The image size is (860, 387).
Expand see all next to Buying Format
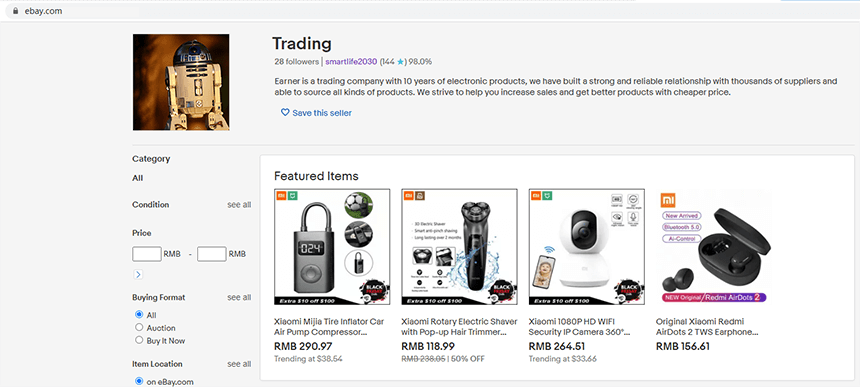239,297
